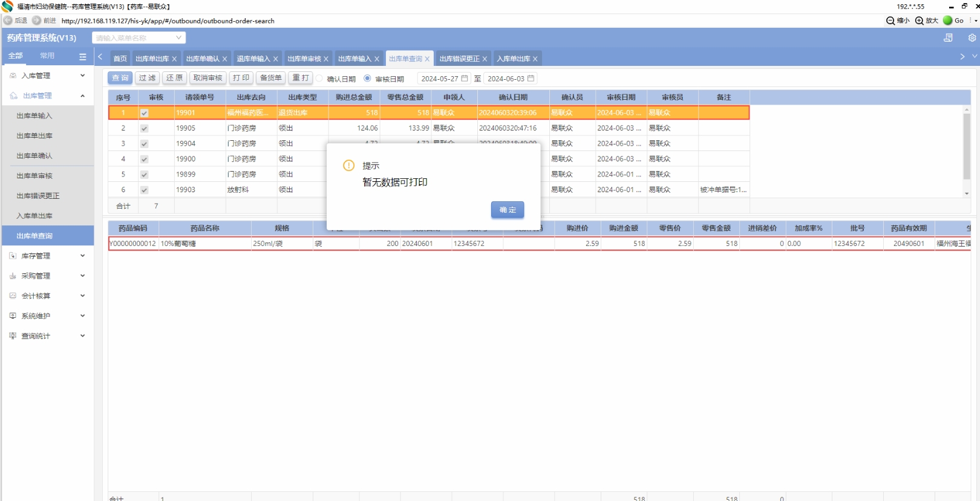This screenshot has width=980, height=501.
Task: Collapse the 出库管理 menu chevron
Action: [83, 95]
